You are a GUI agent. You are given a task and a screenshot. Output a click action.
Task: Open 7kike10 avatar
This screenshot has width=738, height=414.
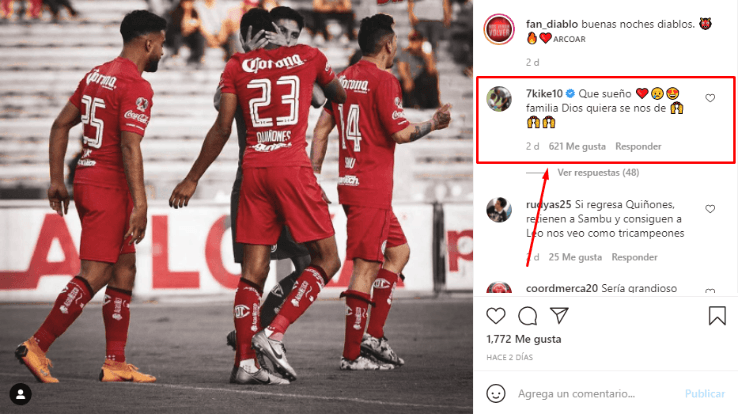(x=499, y=99)
